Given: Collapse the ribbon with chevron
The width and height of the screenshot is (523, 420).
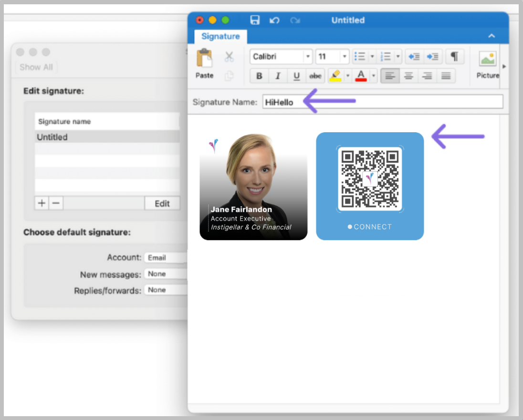Looking at the screenshot, I should pos(492,36).
